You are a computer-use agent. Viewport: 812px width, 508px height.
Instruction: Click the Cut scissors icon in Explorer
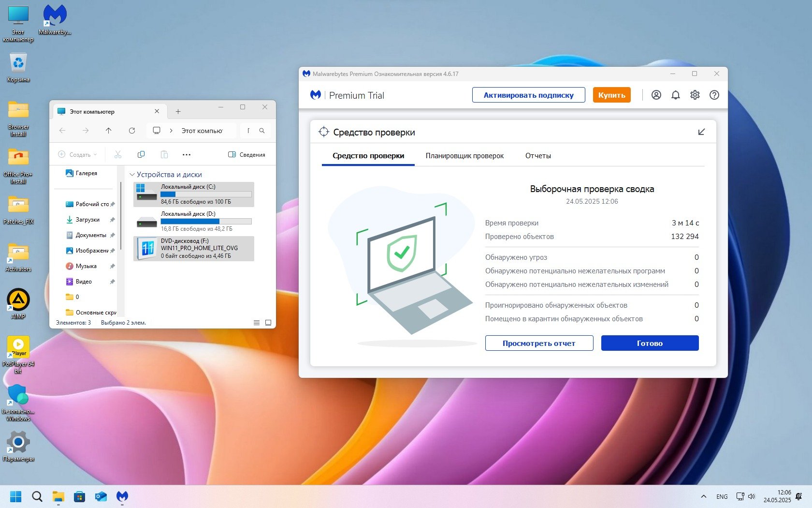(117, 154)
